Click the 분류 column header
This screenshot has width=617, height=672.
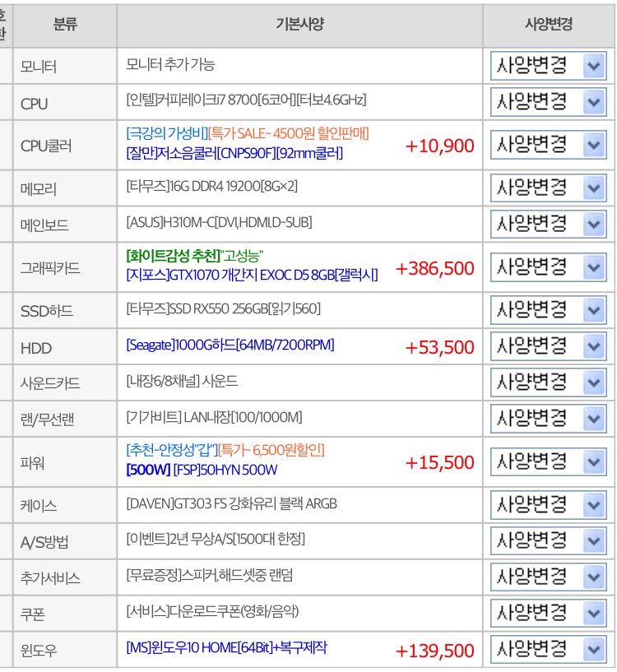(65, 24)
